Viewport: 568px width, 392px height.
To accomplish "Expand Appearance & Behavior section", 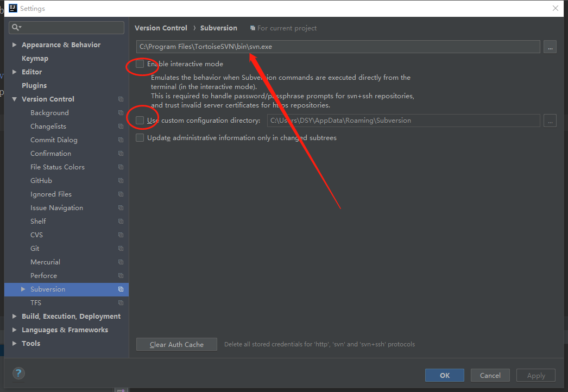I will [x=15, y=45].
